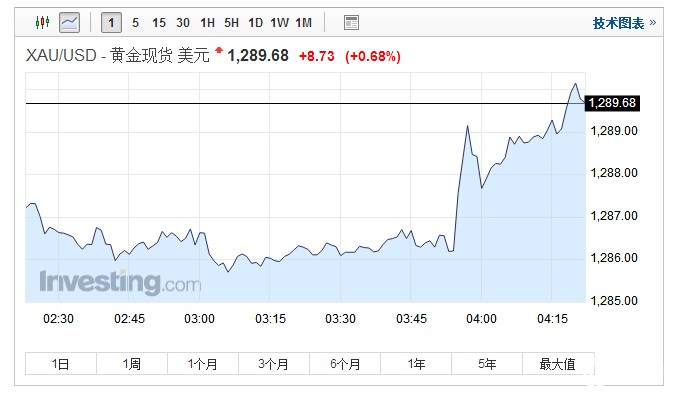Choose the 5H interval
The image size is (675, 400).
[x=231, y=22]
